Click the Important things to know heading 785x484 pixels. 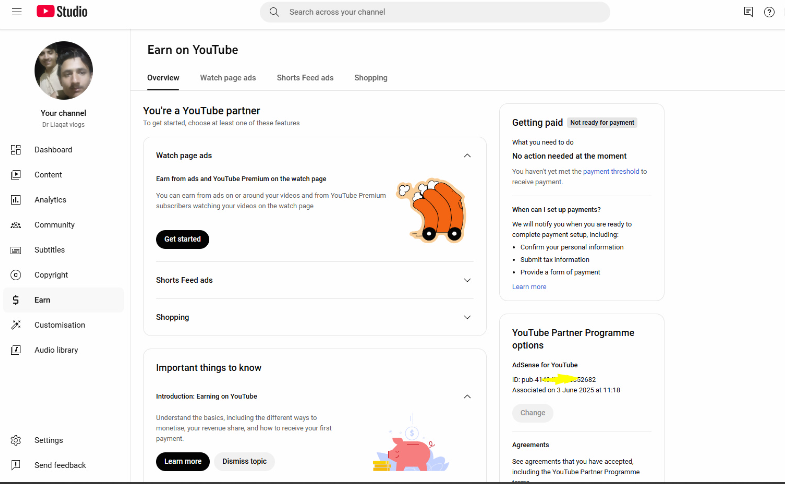click(x=209, y=368)
